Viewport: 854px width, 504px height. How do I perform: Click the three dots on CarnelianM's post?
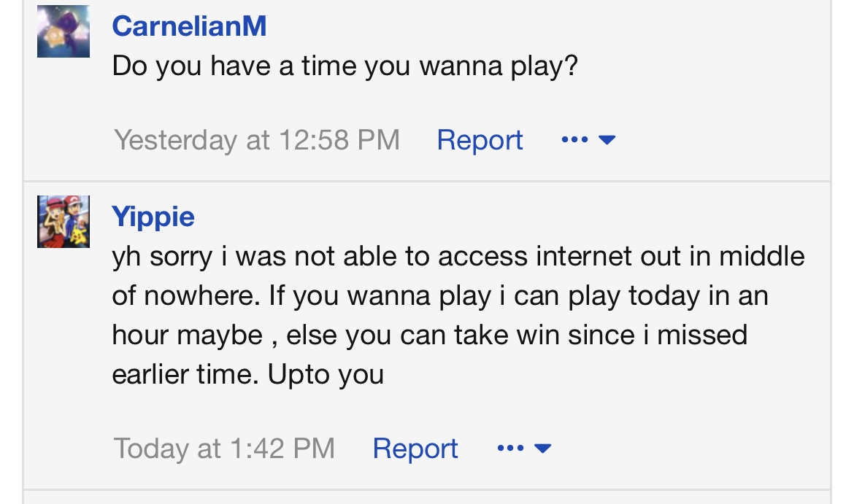point(575,139)
